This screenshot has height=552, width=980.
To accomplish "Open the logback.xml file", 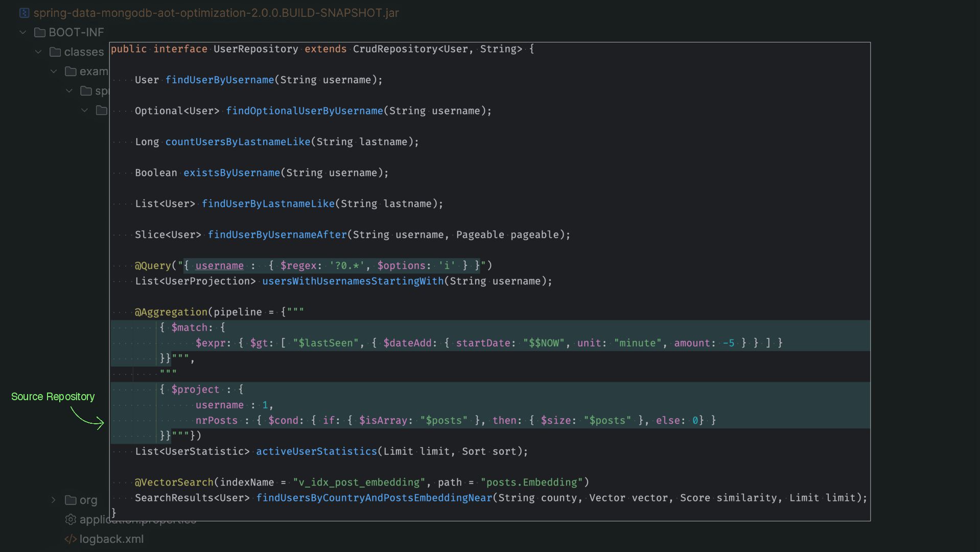I will (x=111, y=539).
